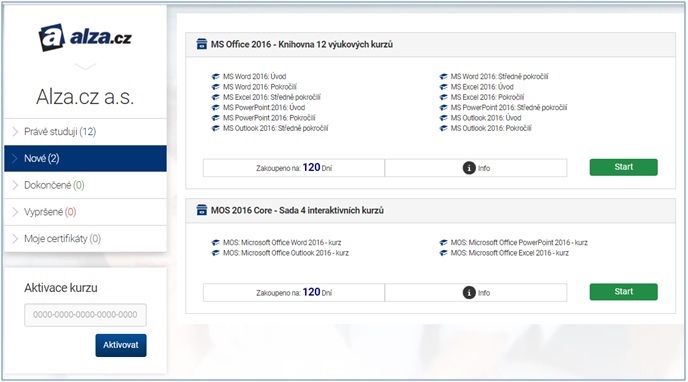Click library icon next to MOS 2016 Core title
Screen dimensions: 688x382
[x=201, y=210]
